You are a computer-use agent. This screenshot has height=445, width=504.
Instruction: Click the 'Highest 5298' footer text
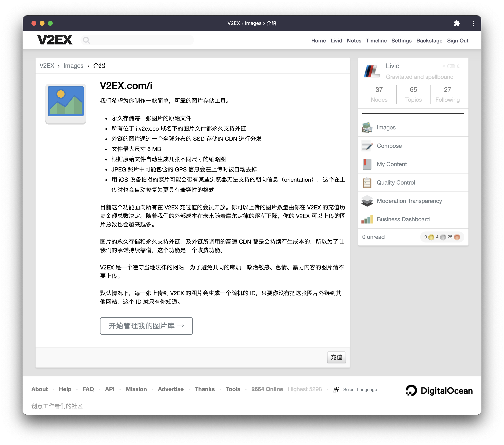[x=305, y=389]
